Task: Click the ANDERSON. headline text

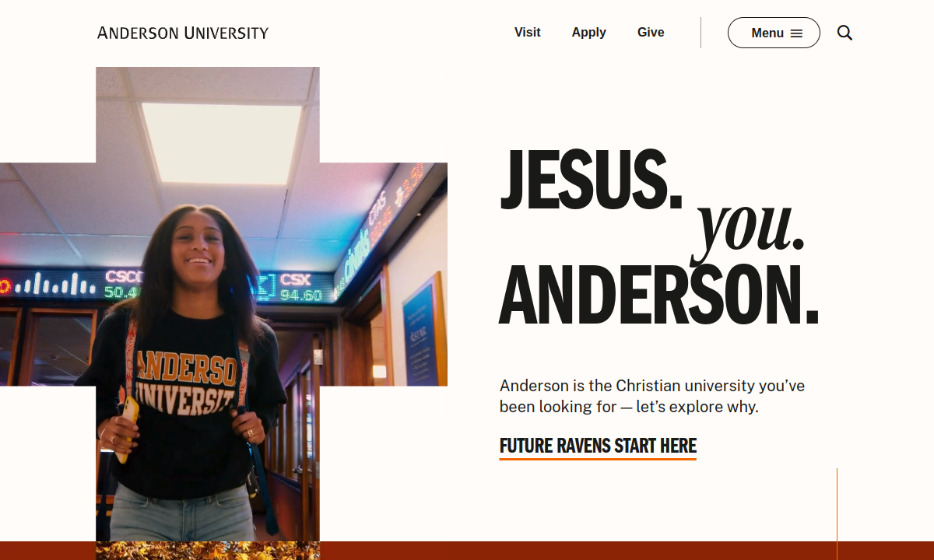Action: [x=658, y=295]
